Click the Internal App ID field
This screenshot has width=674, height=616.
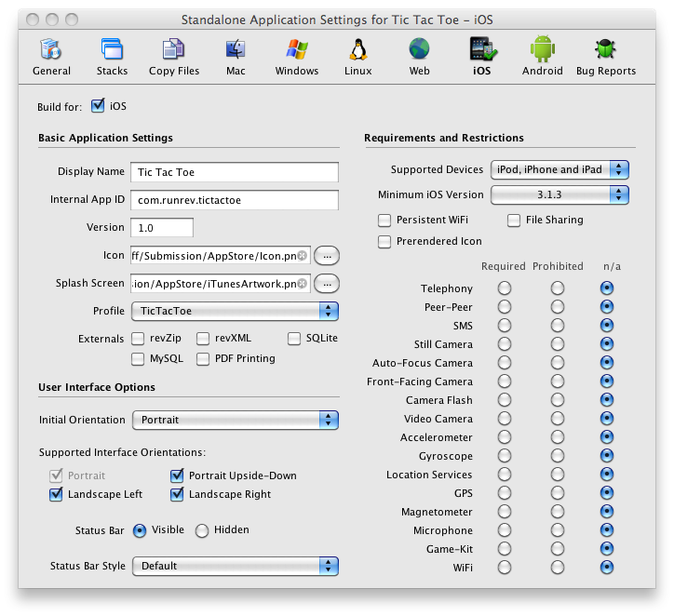pyautogui.click(x=235, y=200)
